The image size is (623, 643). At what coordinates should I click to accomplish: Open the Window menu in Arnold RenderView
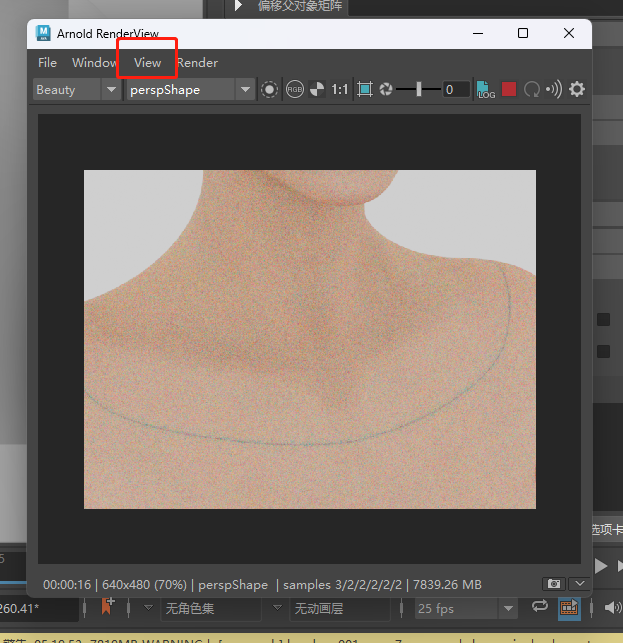[95, 63]
